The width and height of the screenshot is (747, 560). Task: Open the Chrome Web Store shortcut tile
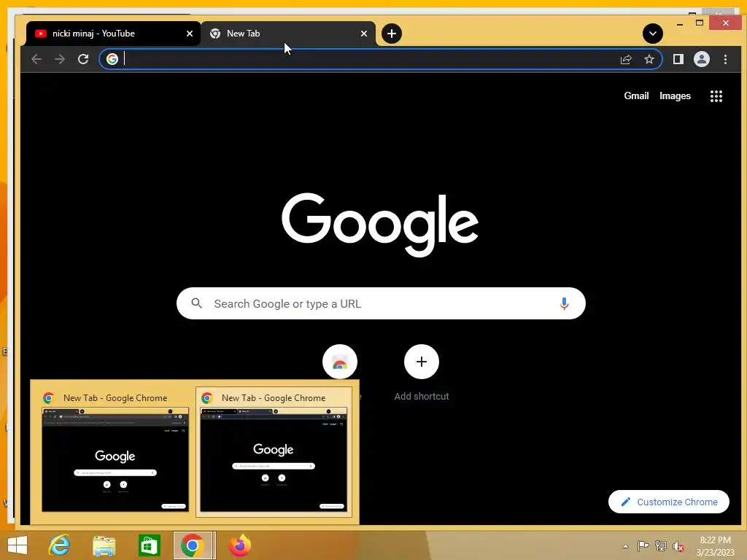(x=340, y=362)
